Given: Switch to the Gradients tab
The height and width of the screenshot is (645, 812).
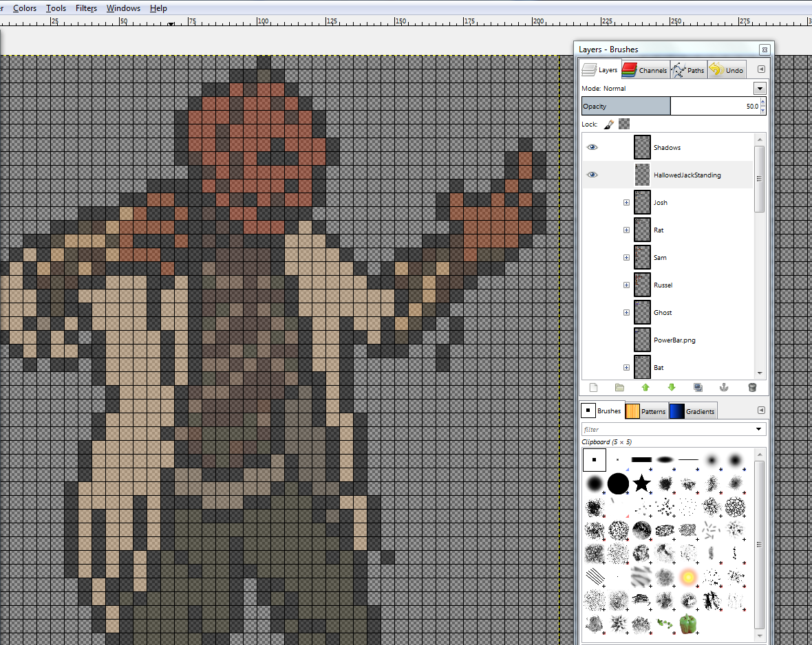Looking at the screenshot, I should [x=692, y=411].
